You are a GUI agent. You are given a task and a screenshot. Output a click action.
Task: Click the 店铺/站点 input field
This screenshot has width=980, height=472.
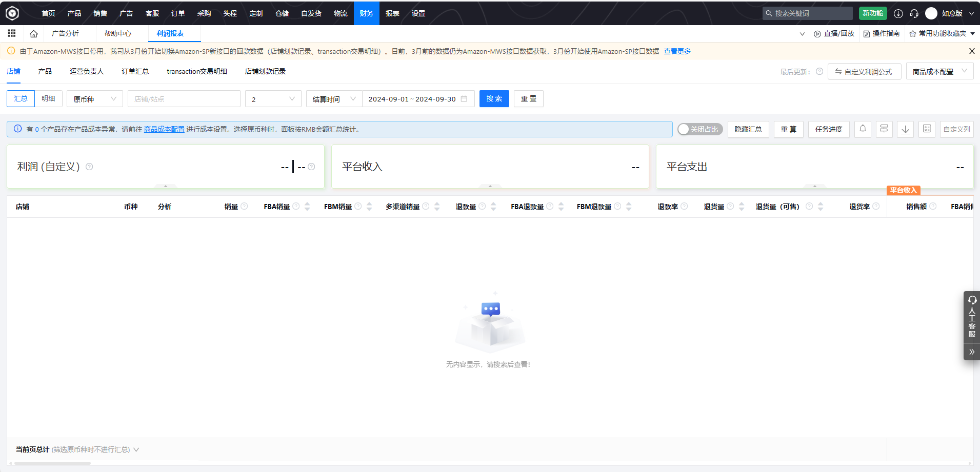[184, 99]
